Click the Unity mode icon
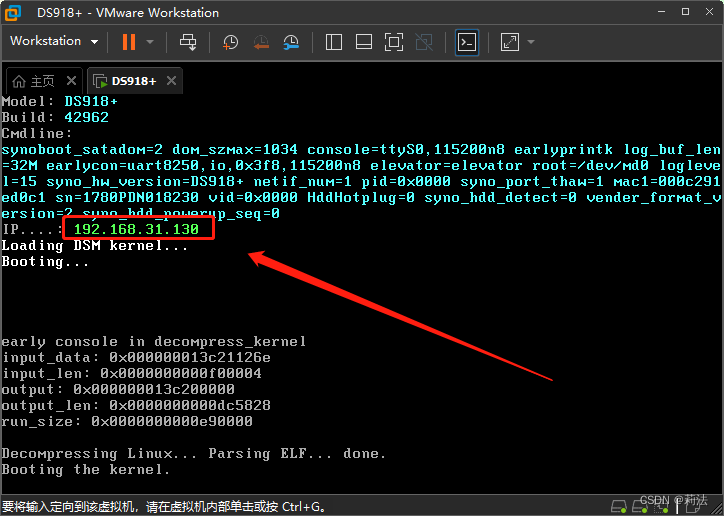 coord(424,42)
